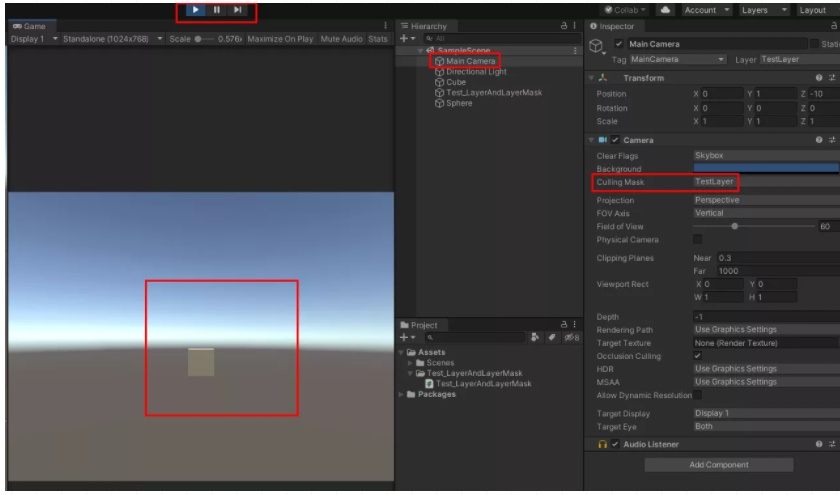
Task: Select Test_LayerAndLayerMask object in the Hierarchy
Action: [488, 92]
